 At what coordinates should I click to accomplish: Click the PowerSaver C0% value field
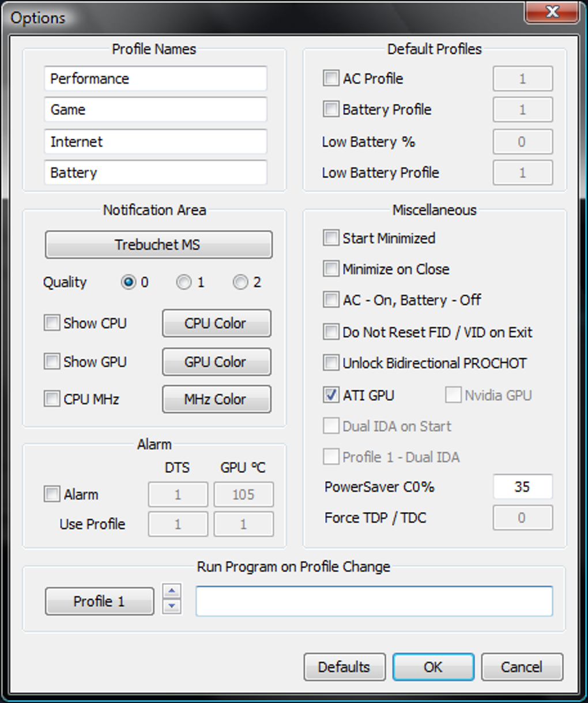523,487
